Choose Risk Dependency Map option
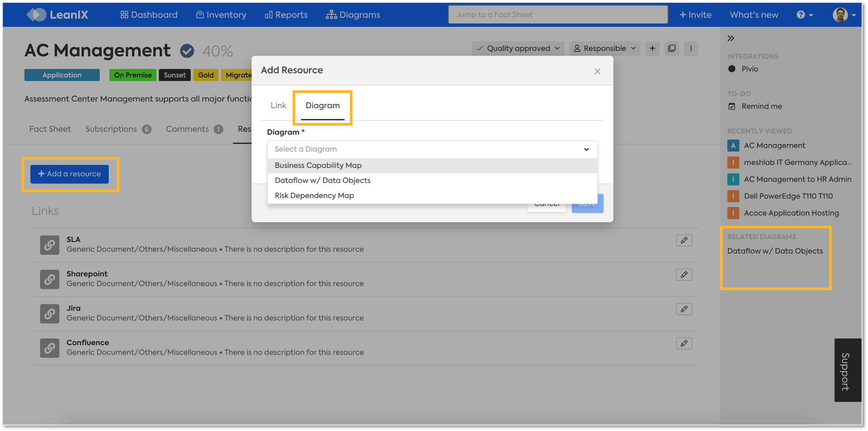Viewport: 868px width, 431px height. tap(432, 196)
